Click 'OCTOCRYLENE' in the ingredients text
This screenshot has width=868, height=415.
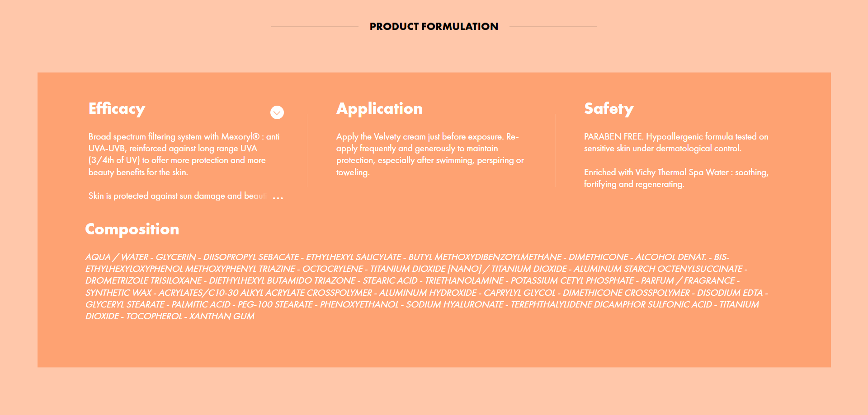[x=332, y=269]
